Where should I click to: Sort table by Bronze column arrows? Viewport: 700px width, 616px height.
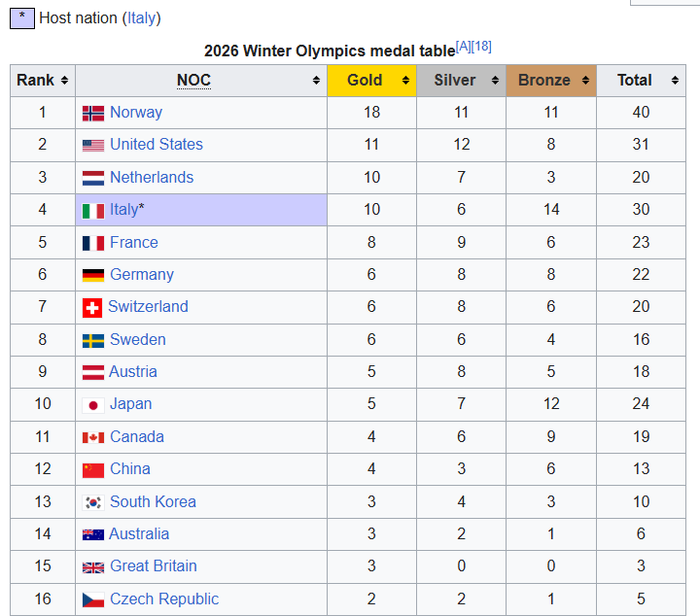(x=585, y=81)
